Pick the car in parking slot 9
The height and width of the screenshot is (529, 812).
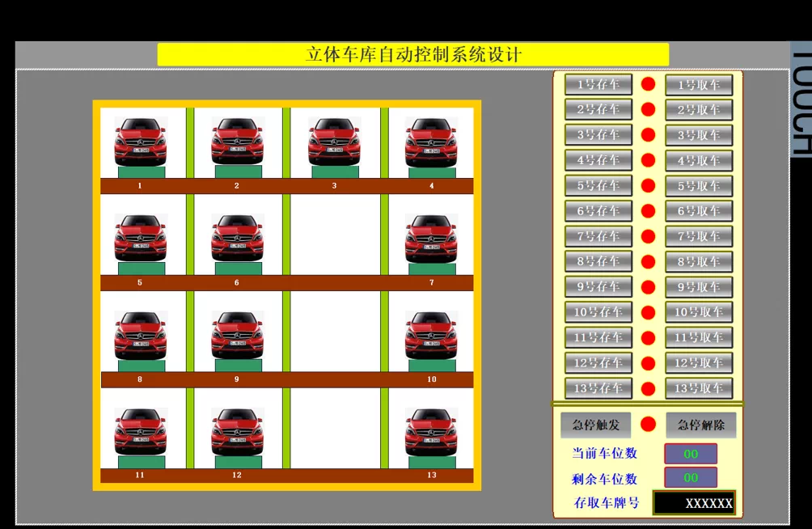[238, 334]
